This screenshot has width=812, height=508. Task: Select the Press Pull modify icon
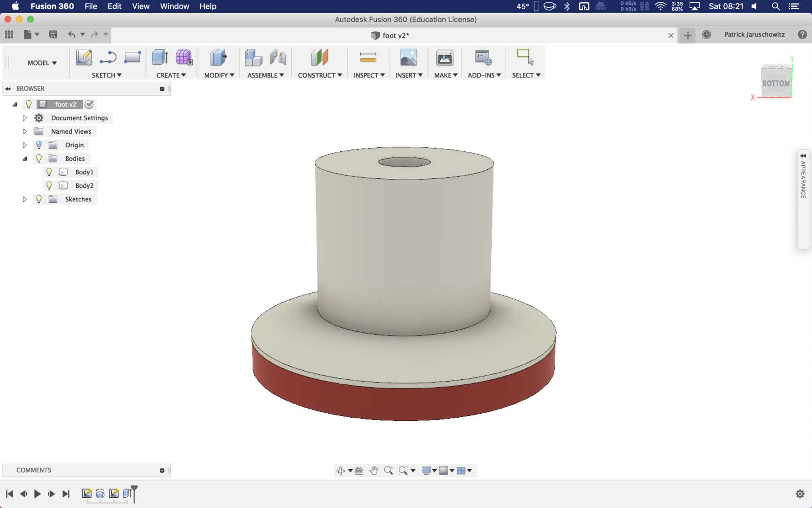[x=218, y=58]
